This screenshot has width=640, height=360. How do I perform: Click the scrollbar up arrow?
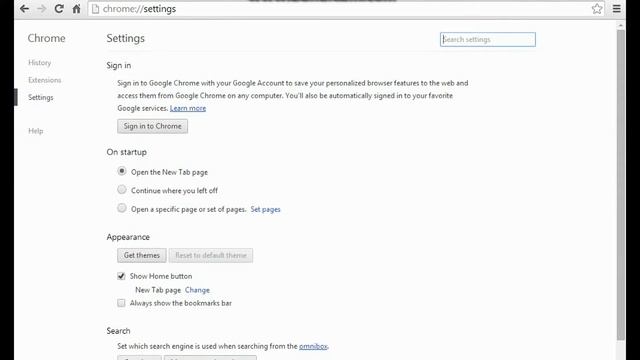[621, 25]
